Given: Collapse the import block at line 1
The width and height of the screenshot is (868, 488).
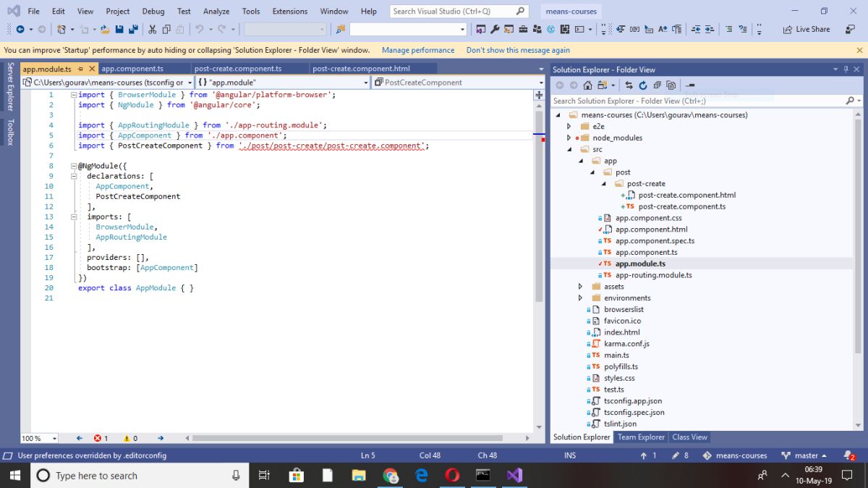Looking at the screenshot, I should [73, 95].
